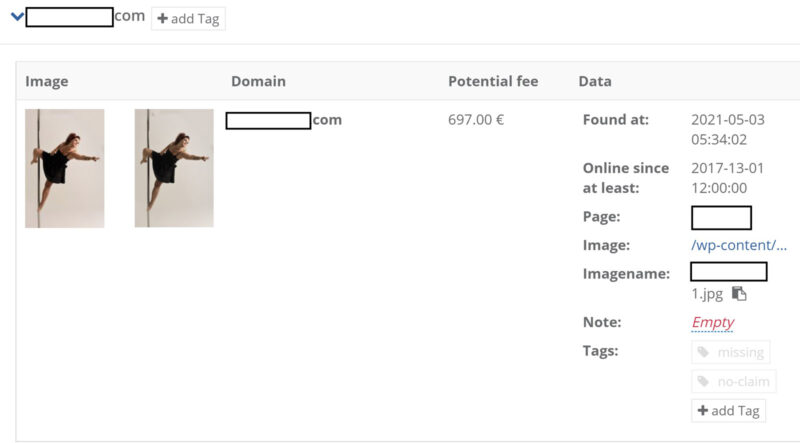Open the /wp-content/ image link

pos(739,245)
